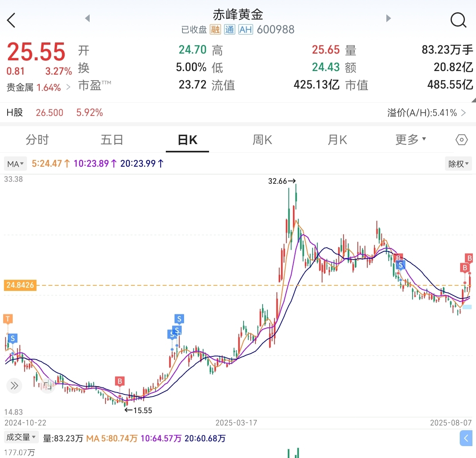Tap the 市盈TTM label
Screen dimensions: 476x458
94,85
